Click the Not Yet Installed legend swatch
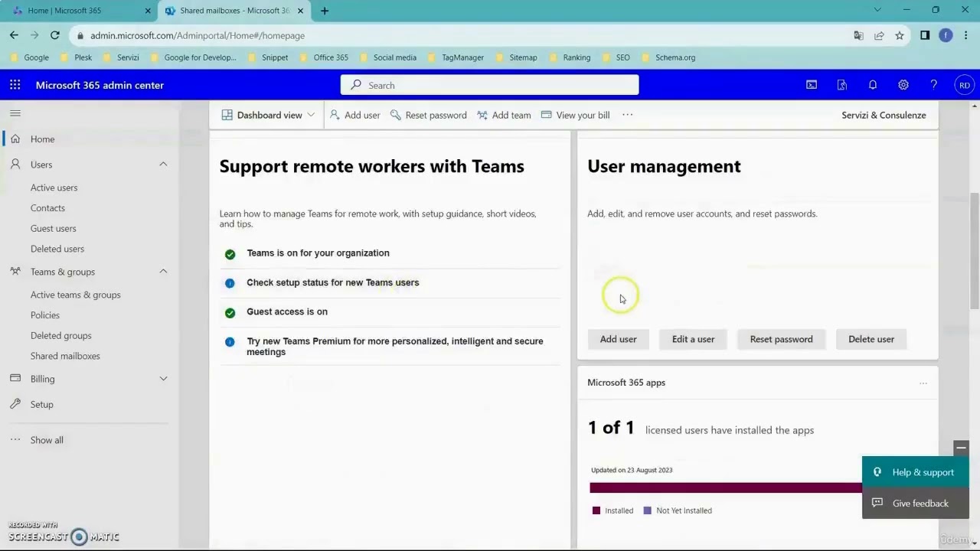Screen dimensions: 980x551 [648, 510]
